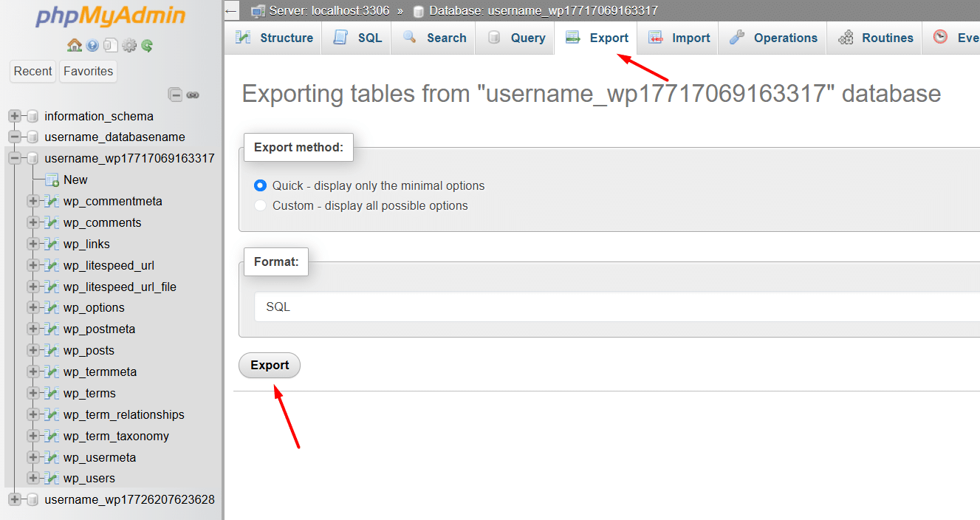This screenshot has width=980, height=520.
Task: Open the wp_litespeed_url_file table link
Action: (120, 287)
